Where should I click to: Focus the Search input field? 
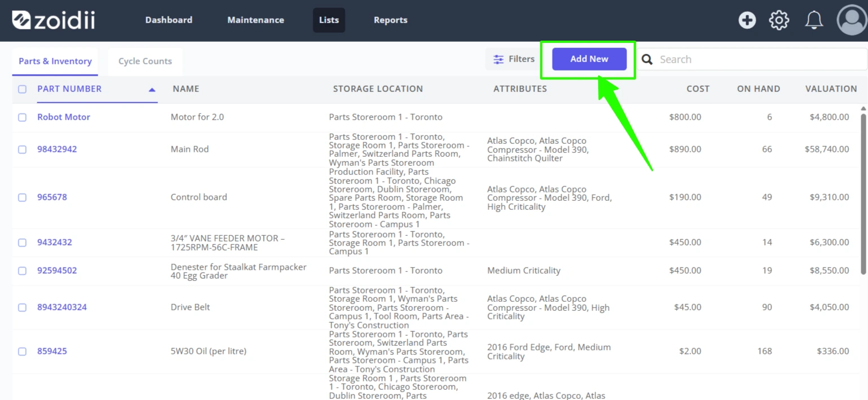[x=760, y=59]
